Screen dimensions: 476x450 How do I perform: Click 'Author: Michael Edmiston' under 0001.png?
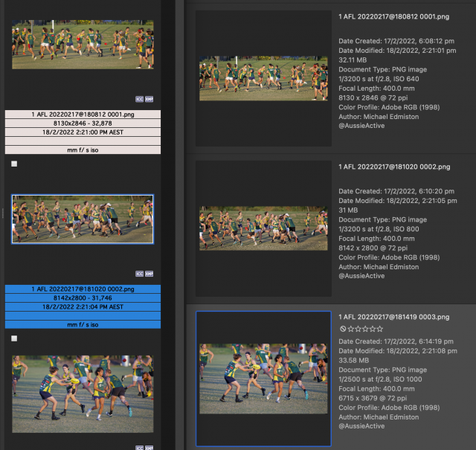click(x=379, y=117)
